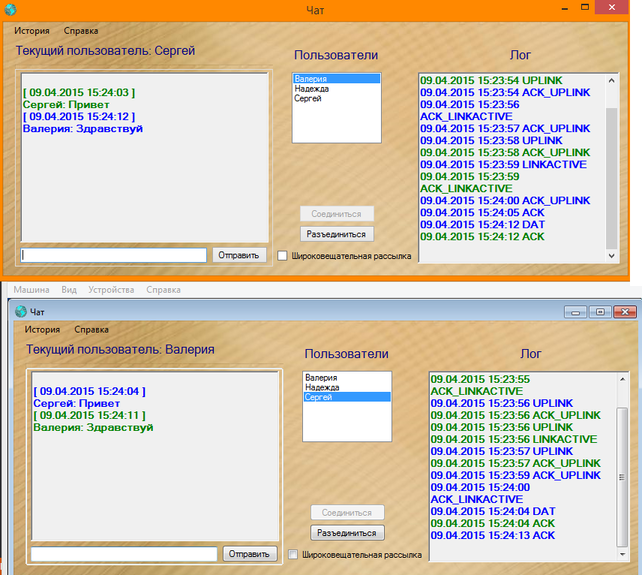The height and width of the screenshot is (575, 642).
Task: Open the VM Справка menu next to Устройства
Action: point(163,290)
